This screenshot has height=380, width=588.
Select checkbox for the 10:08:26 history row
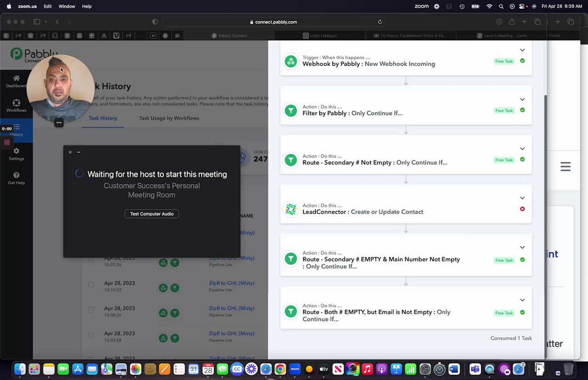coord(91,310)
